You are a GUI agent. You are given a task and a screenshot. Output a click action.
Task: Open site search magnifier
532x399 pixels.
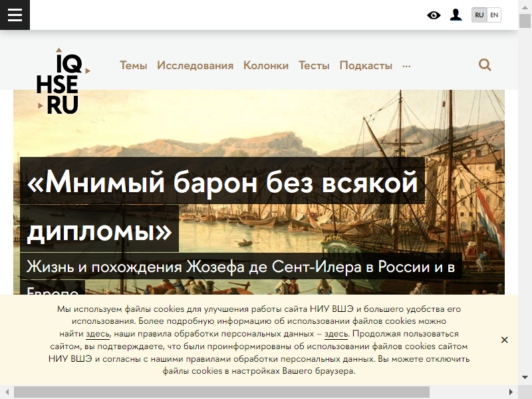tap(485, 65)
